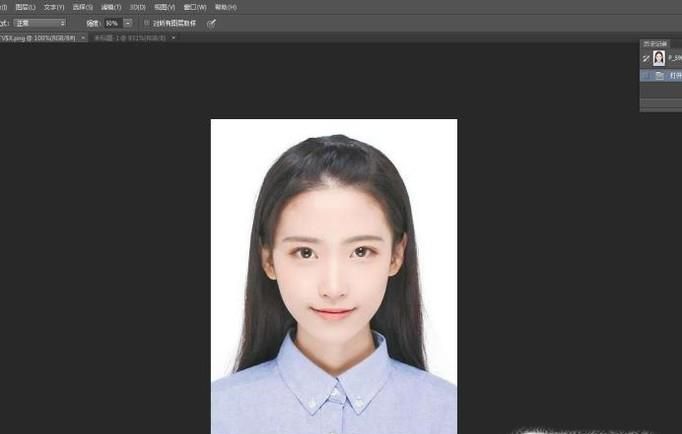Toggle tablet pressure icon in options bar
The width and height of the screenshot is (682, 434).
[x=211, y=22]
